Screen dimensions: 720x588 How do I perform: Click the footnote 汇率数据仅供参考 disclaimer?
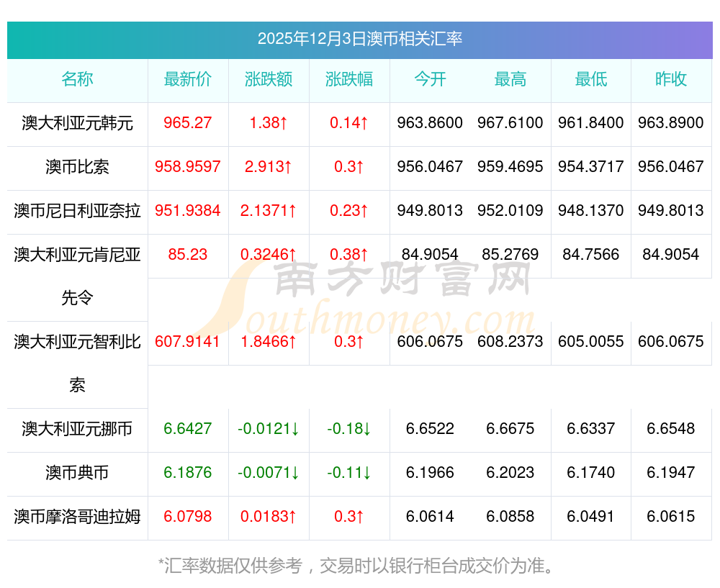pyautogui.click(x=356, y=566)
